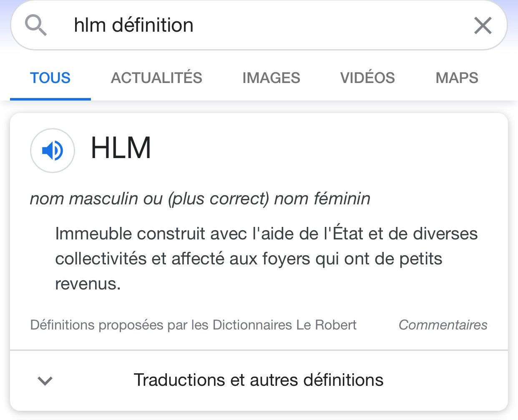The width and height of the screenshot is (518, 420).
Task: Show the MAPS results tab
Action: pyautogui.click(x=457, y=78)
